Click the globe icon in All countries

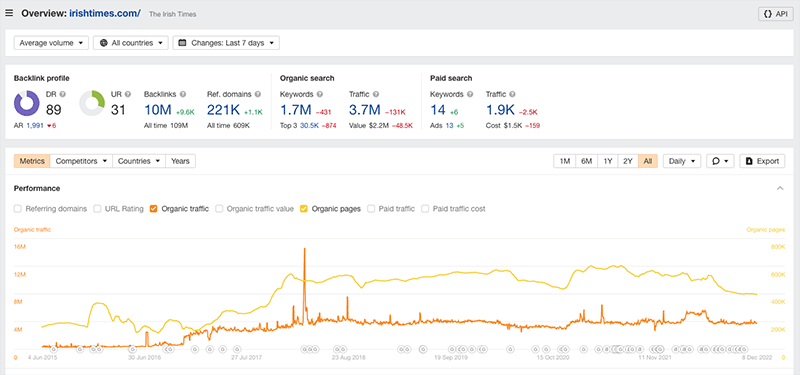(103, 43)
